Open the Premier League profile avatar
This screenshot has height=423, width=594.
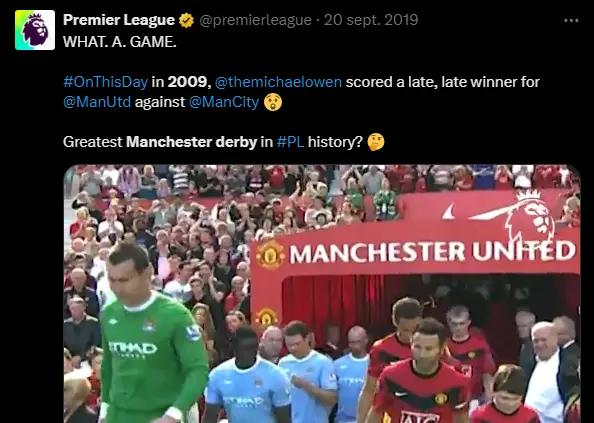(x=35, y=30)
